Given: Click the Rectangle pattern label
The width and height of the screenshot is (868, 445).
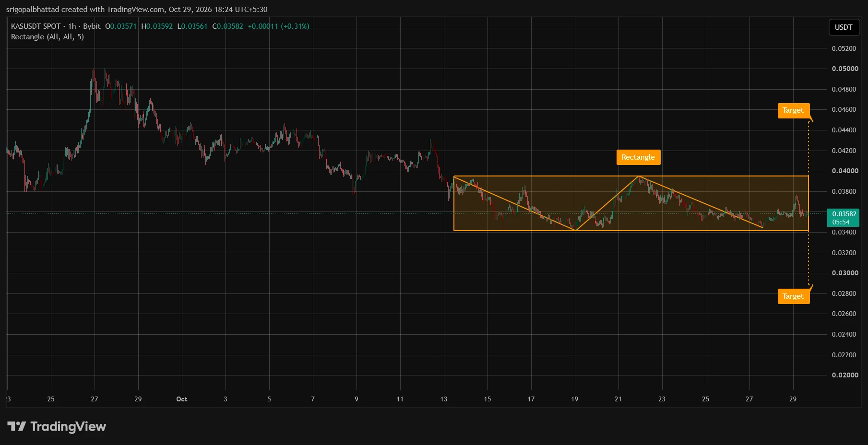Looking at the screenshot, I should point(638,157).
